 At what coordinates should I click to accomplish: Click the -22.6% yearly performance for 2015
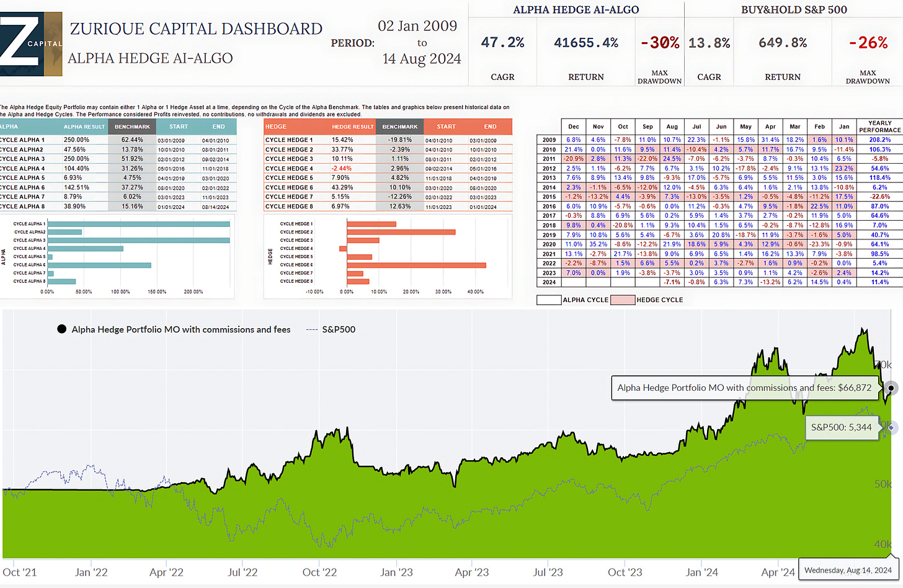879,197
